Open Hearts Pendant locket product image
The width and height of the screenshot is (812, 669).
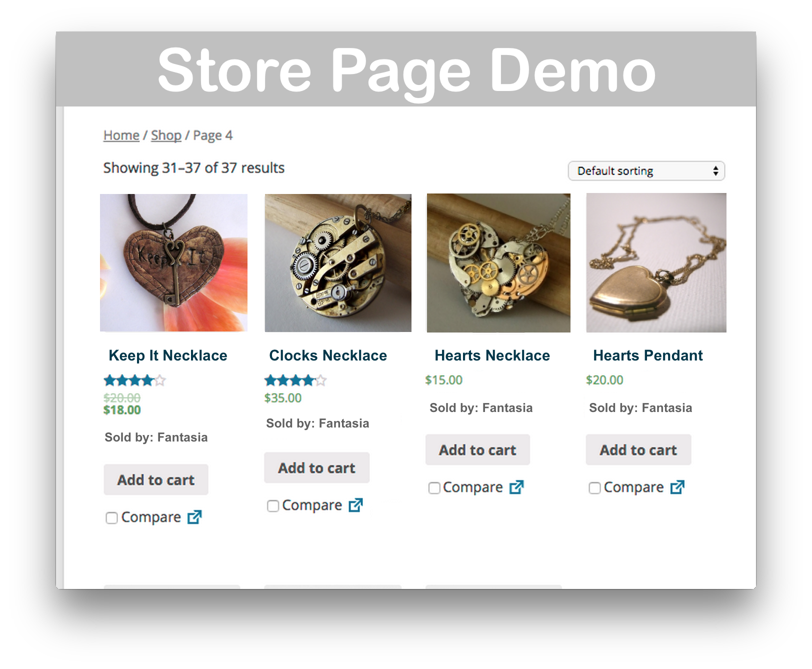[x=656, y=262]
